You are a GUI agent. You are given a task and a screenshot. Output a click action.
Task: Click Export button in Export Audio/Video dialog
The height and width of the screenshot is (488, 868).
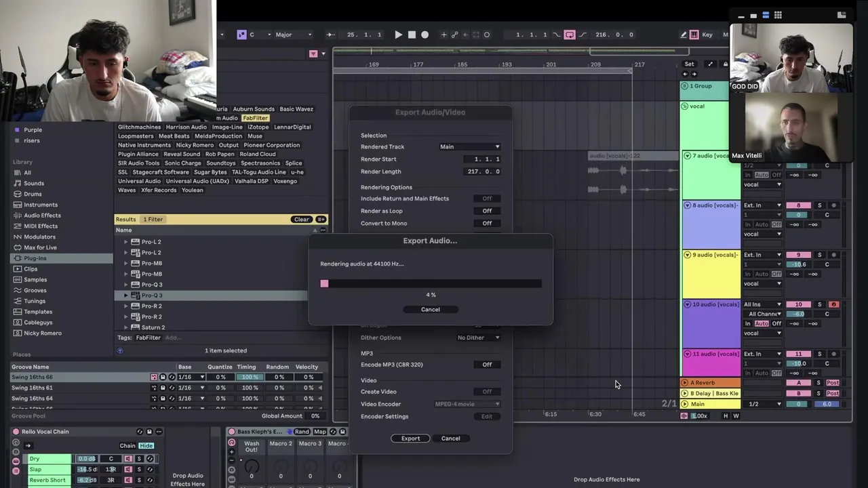[x=410, y=439]
